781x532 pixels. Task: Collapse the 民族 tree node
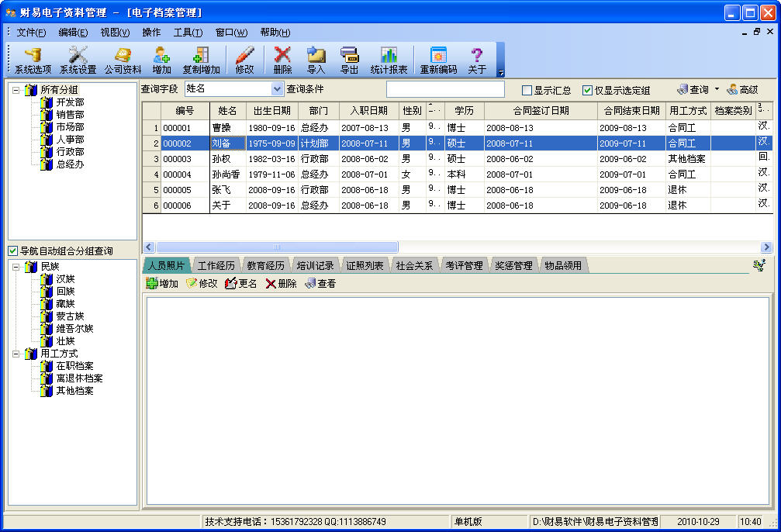pos(16,267)
